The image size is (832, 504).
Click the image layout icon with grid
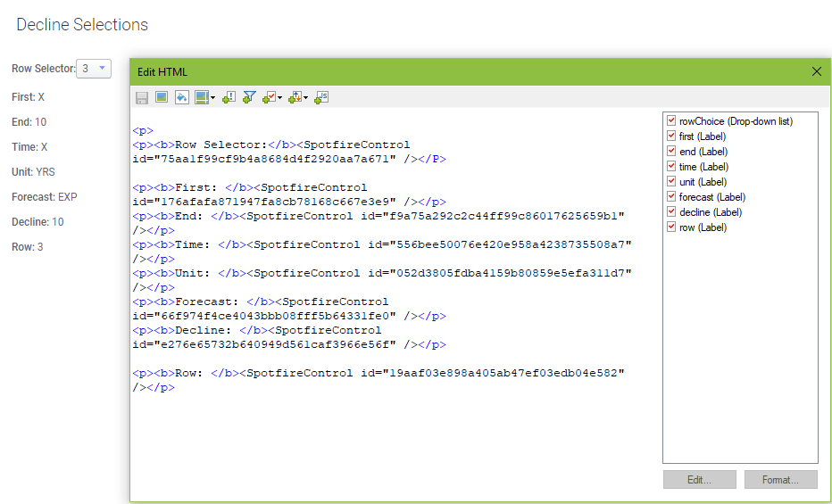tap(202, 97)
